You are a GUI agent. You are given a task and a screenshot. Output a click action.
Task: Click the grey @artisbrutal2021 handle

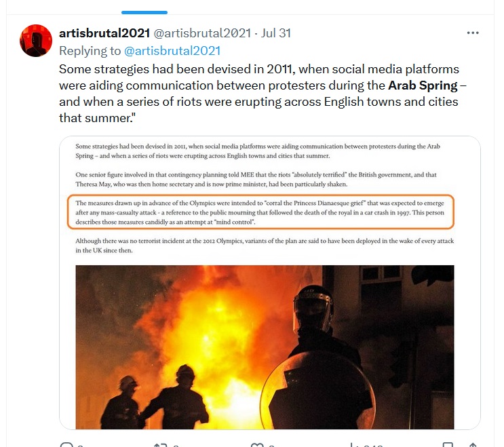202,33
